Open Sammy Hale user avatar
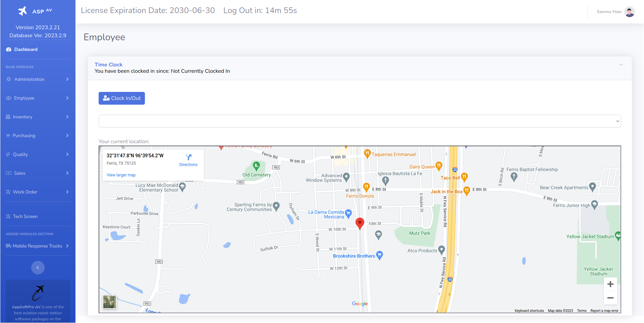The image size is (644, 323). (x=630, y=12)
